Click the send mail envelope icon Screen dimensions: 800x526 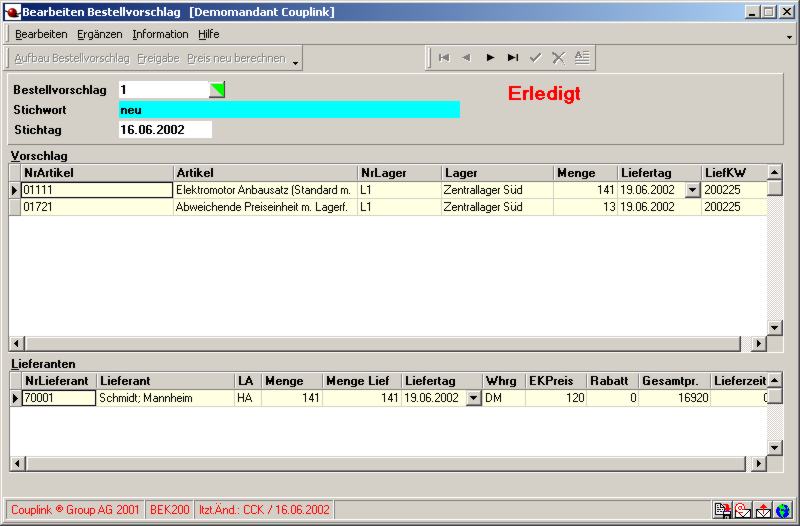[764, 510]
